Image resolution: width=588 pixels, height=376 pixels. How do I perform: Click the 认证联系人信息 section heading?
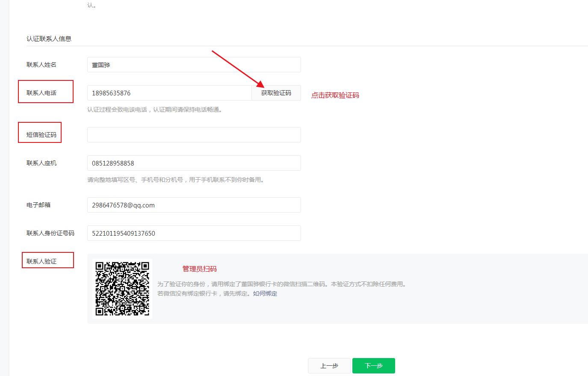pos(49,38)
